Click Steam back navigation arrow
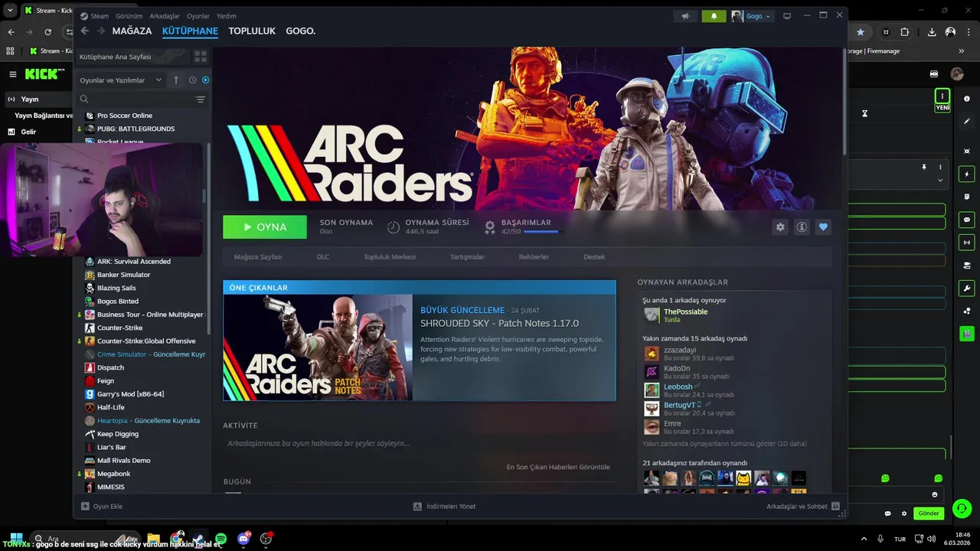This screenshot has width=980, height=551. (x=85, y=31)
